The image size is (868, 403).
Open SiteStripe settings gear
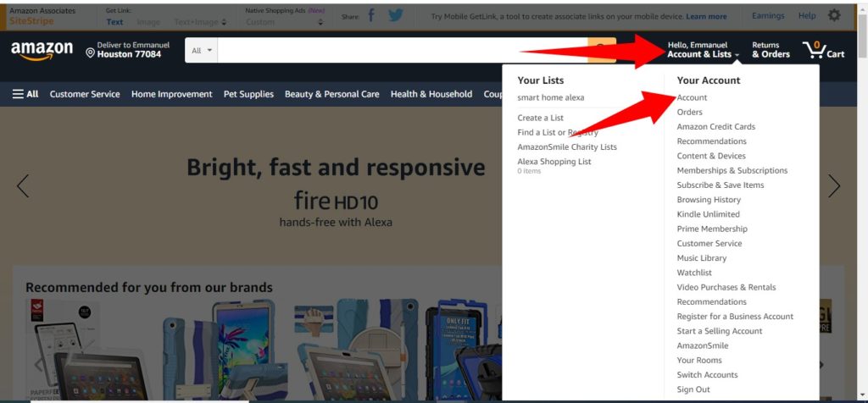[x=834, y=15]
